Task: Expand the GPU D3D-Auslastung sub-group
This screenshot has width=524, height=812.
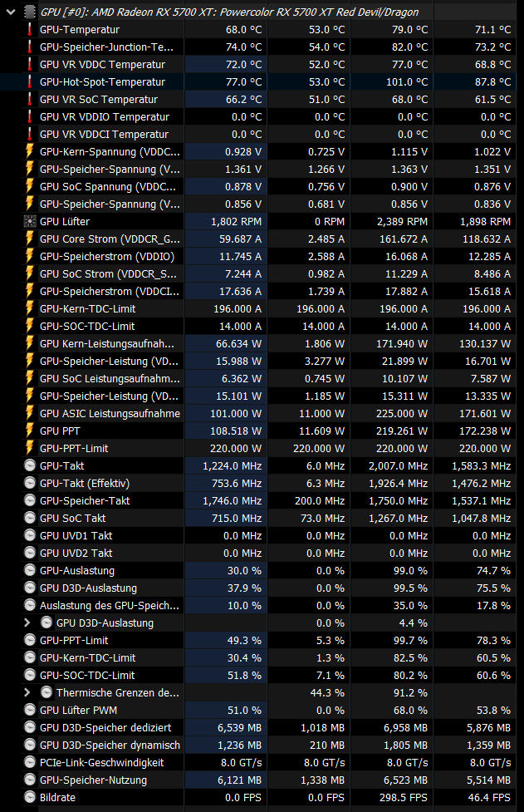Action: [x=27, y=623]
